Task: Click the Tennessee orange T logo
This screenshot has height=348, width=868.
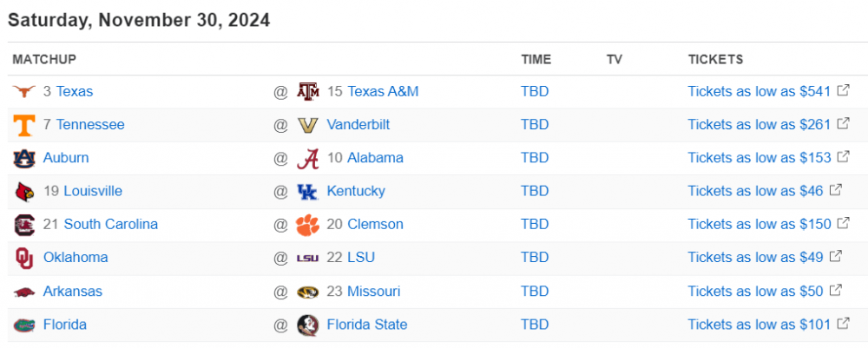Action: point(24,125)
